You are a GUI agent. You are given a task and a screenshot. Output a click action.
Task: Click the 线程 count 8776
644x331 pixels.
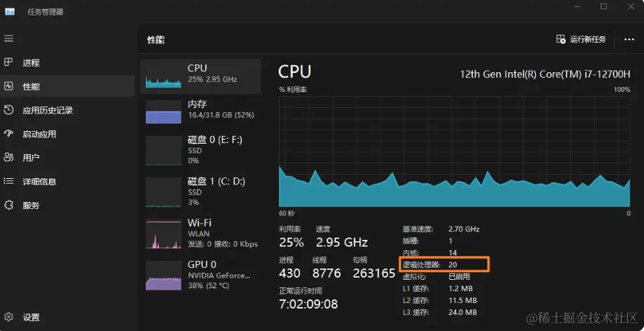point(327,273)
